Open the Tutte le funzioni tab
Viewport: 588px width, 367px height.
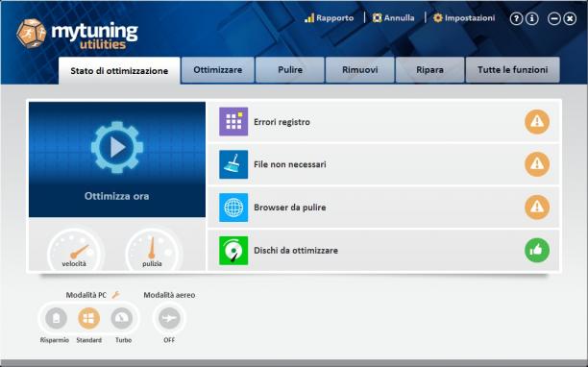(x=513, y=70)
